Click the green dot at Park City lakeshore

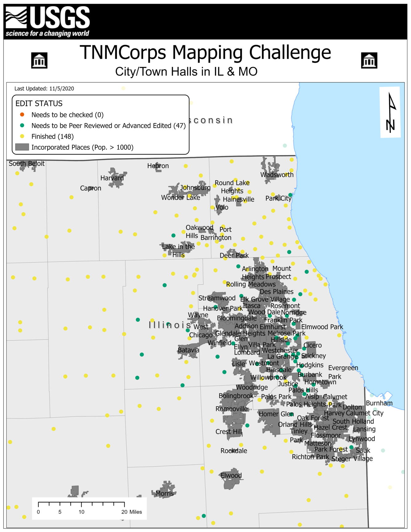coord(290,195)
